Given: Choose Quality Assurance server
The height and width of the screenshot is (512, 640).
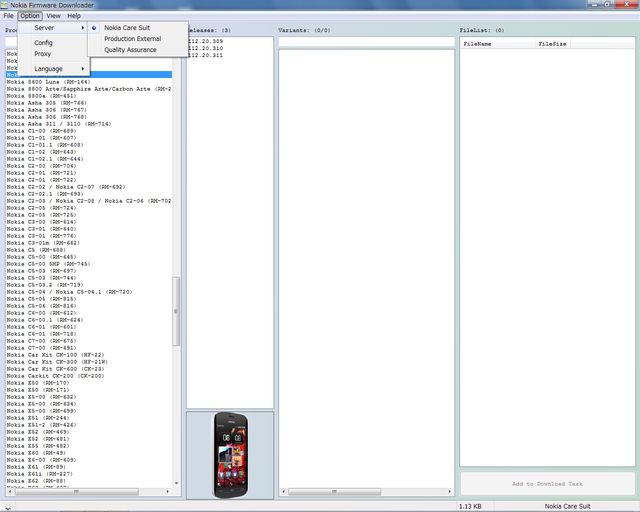Looking at the screenshot, I should click(x=130, y=49).
